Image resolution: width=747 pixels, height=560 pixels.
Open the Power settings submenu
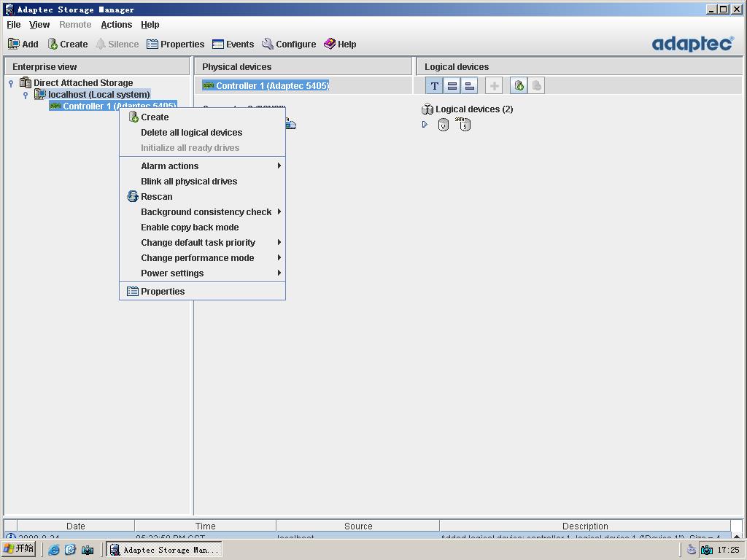coord(172,273)
